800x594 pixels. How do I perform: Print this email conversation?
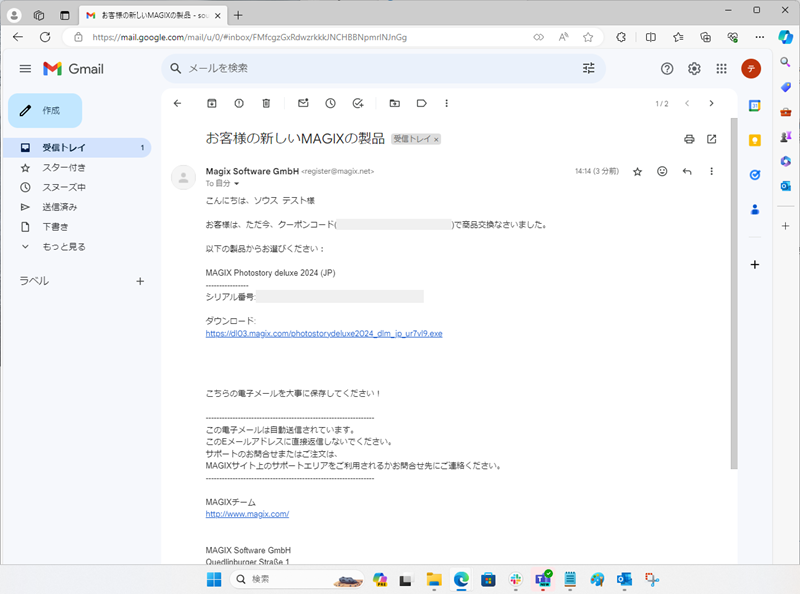click(x=689, y=139)
